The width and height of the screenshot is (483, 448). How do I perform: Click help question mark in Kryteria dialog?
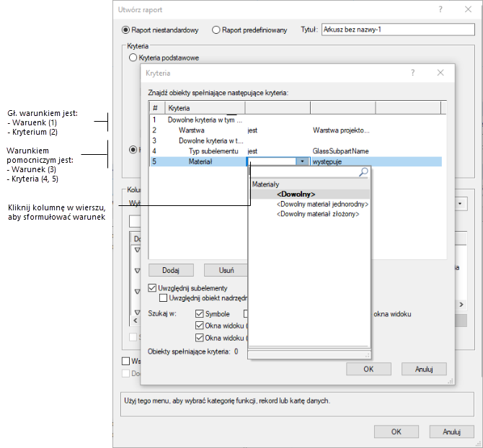click(x=413, y=73)
